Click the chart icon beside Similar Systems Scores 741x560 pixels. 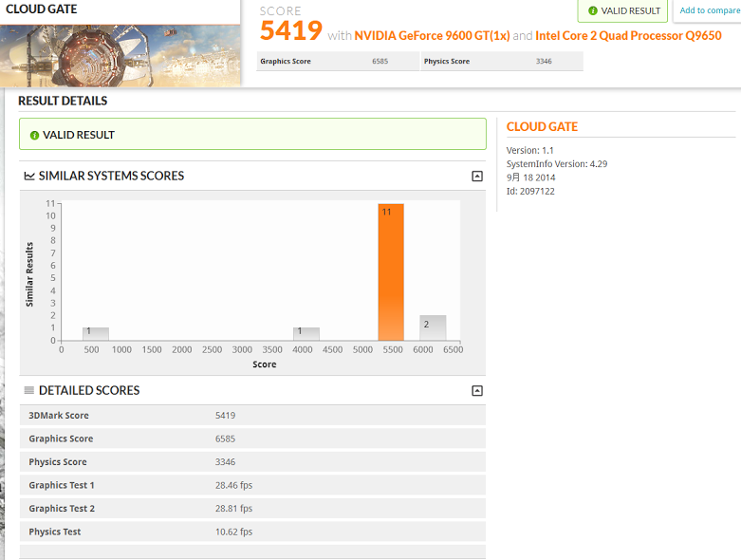coord(29,177)
